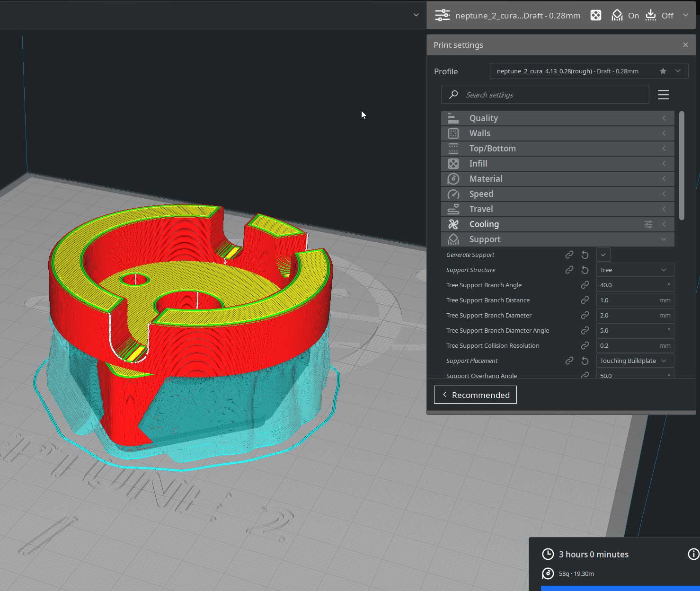The width and height of the screenshot is (700, 591).
Task: Click the settings list vertical scrollbar
Action: (x=682, y=166)
